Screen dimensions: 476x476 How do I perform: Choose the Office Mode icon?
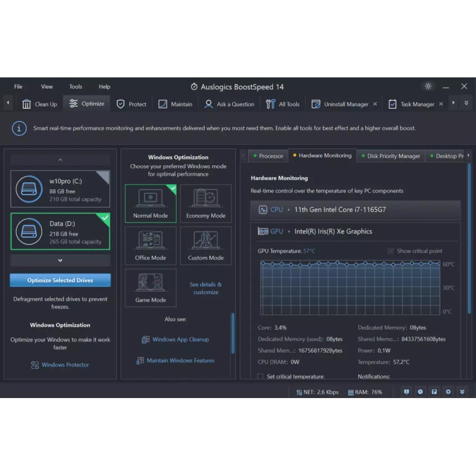151,241
